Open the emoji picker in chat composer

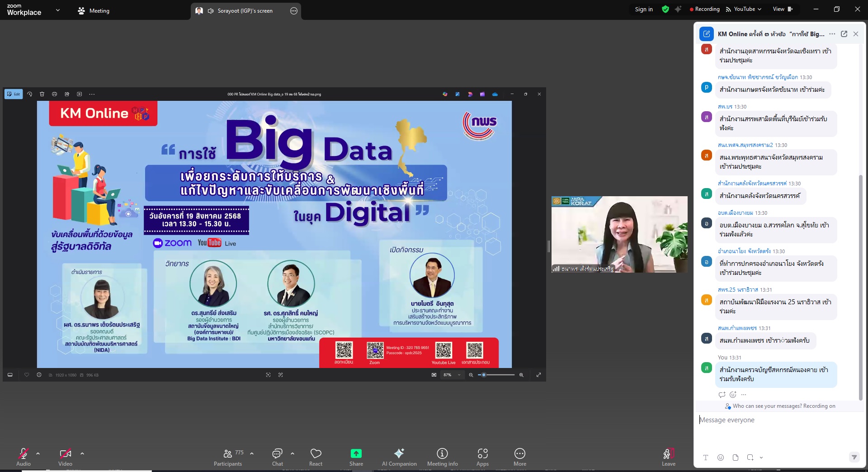tap(721, 458)
